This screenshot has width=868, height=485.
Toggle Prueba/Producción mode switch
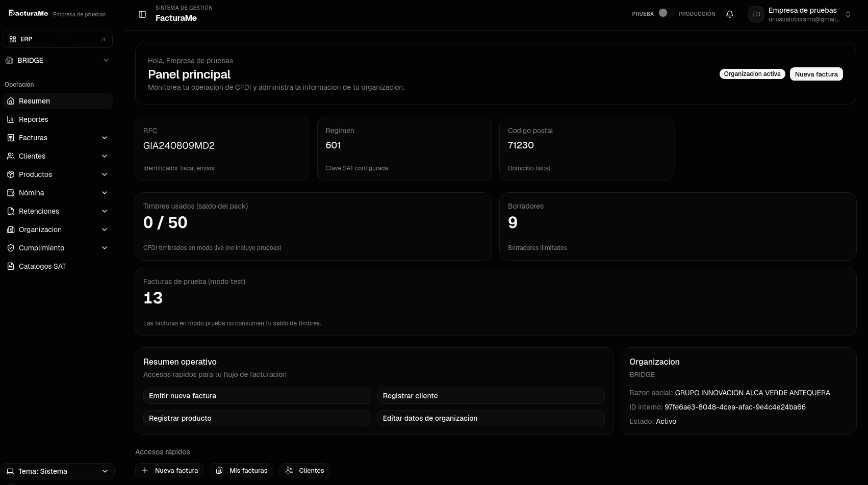pos(666,13)
